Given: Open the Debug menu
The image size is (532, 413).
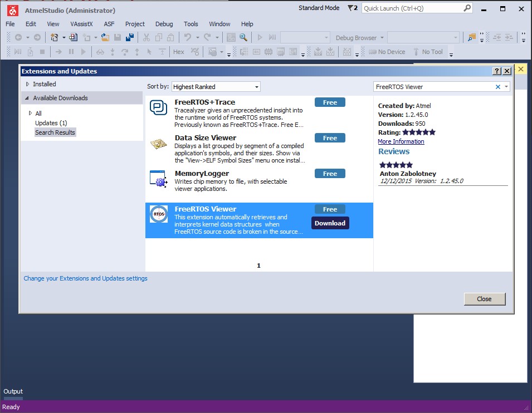Looking at the screenshot, I should tap(164, 24).
